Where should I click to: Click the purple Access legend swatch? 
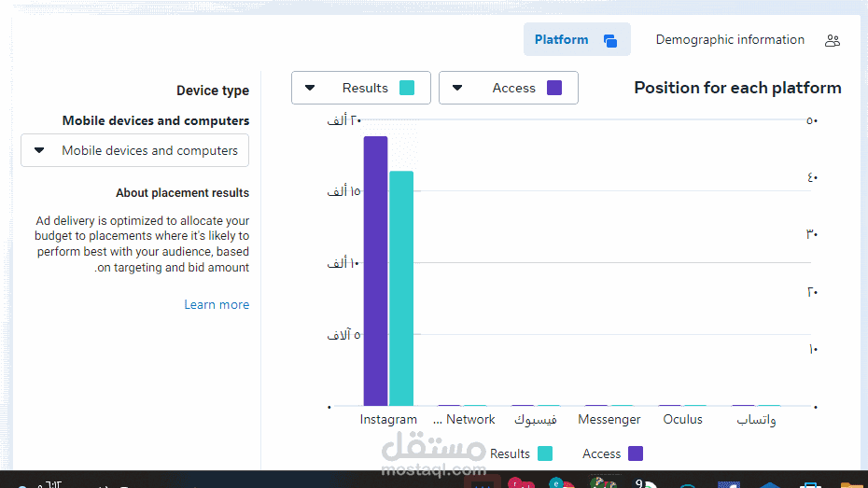point(636,453)
